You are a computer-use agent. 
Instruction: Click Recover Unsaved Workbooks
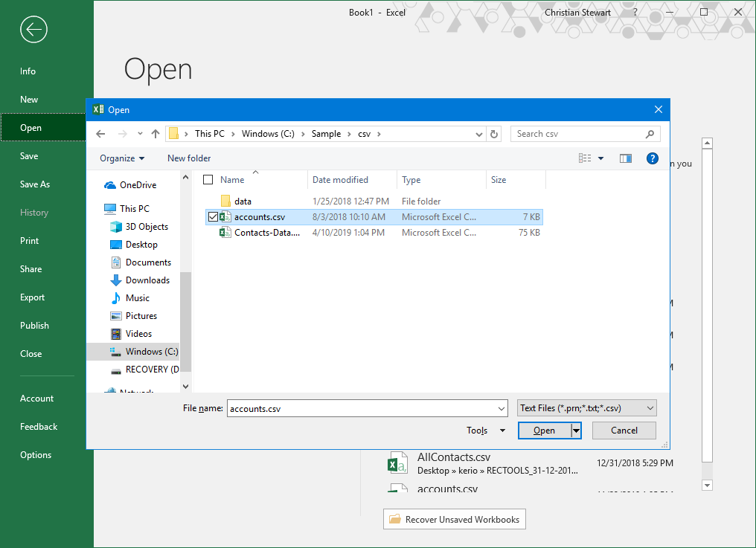(x=454, y=519)
